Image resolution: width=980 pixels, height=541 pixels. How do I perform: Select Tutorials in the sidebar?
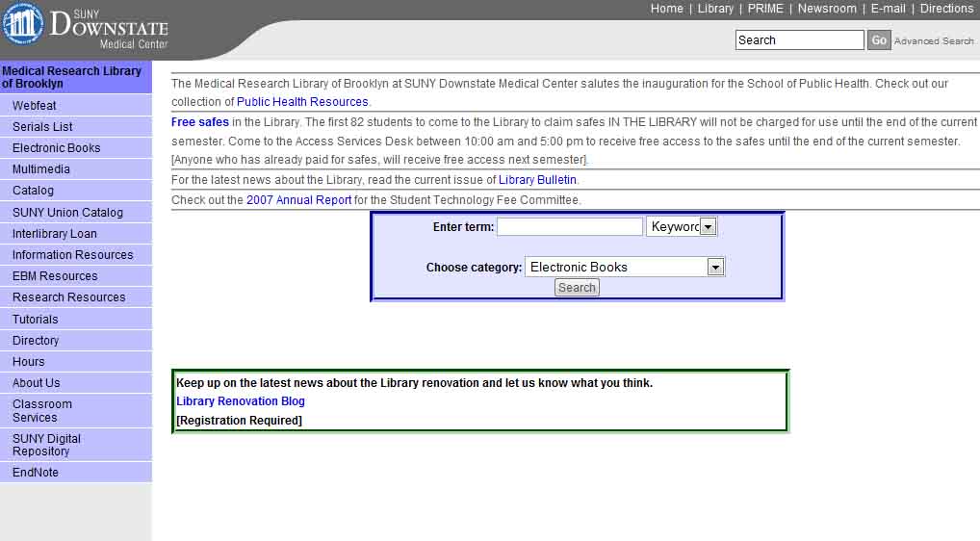[76, 320]
